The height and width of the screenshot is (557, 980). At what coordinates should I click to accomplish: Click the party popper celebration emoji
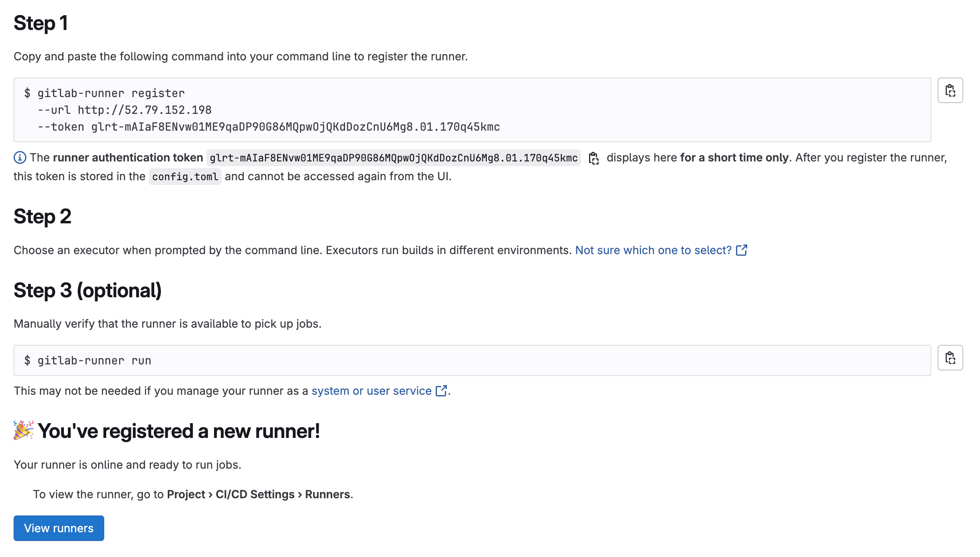coord(24,430)
